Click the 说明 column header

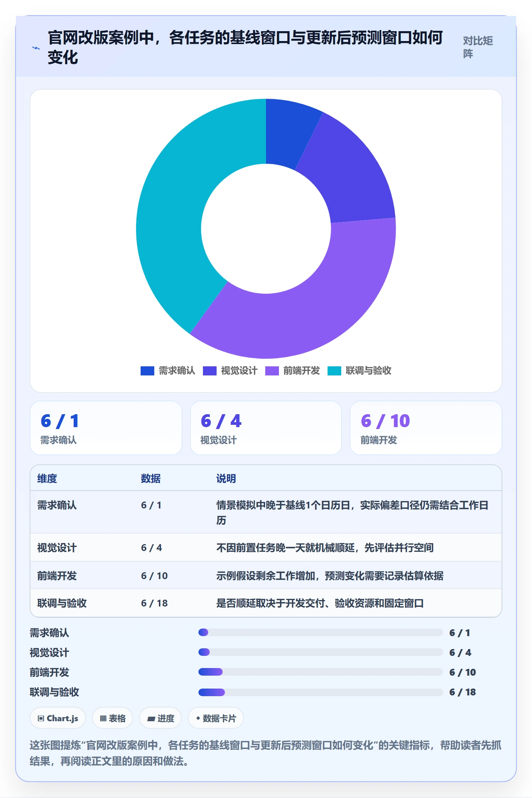[x=226, y=478]
